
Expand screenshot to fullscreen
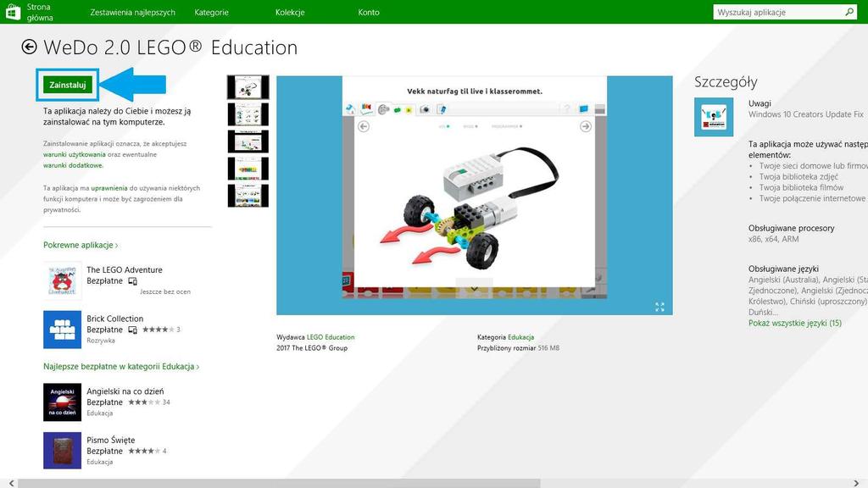point(659,307)
